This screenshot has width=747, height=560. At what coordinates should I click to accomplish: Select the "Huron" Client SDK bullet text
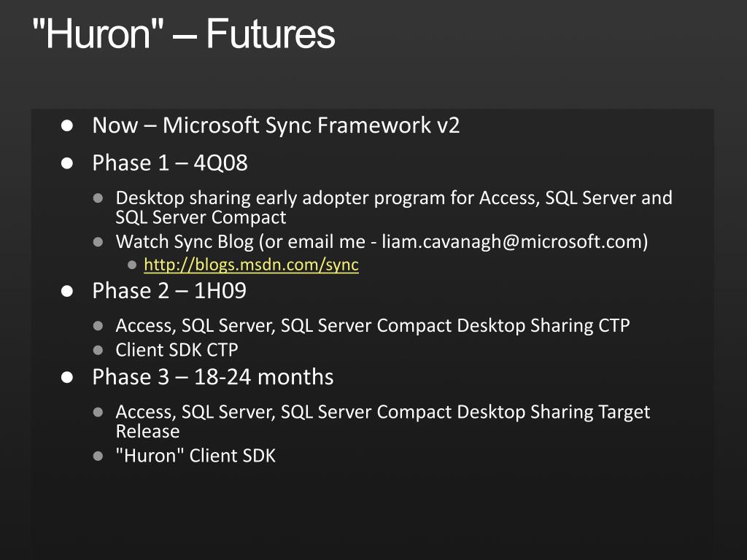(x=196, y=456)
